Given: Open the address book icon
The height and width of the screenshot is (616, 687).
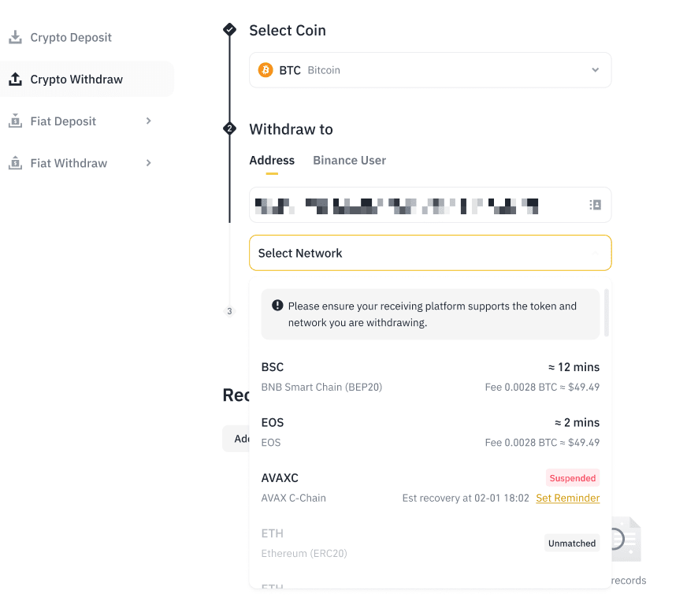Looking at the screenshot, I should pos(595,205).
